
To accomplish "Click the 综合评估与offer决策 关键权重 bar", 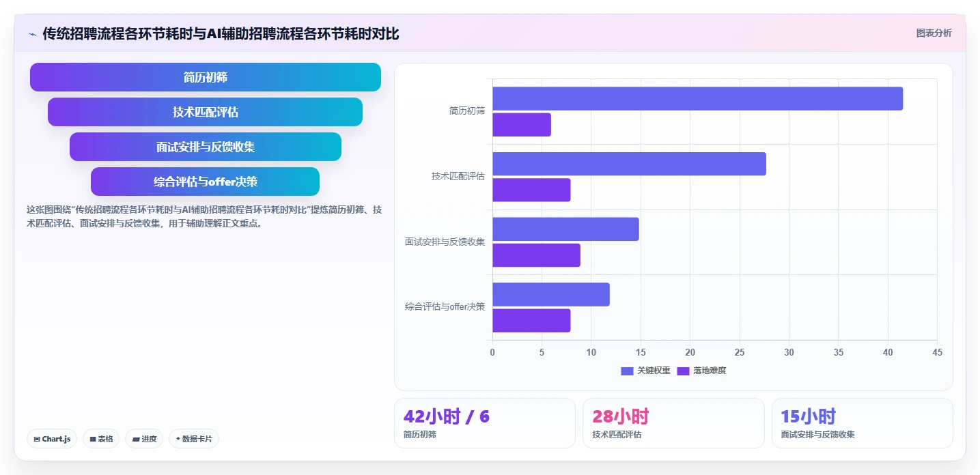I will coord(551,294).
